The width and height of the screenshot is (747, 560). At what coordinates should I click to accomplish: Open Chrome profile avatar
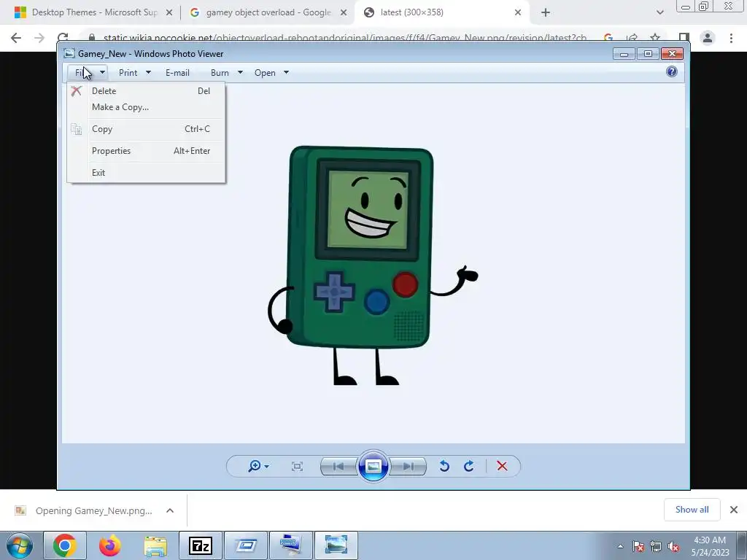click(708, 38)
